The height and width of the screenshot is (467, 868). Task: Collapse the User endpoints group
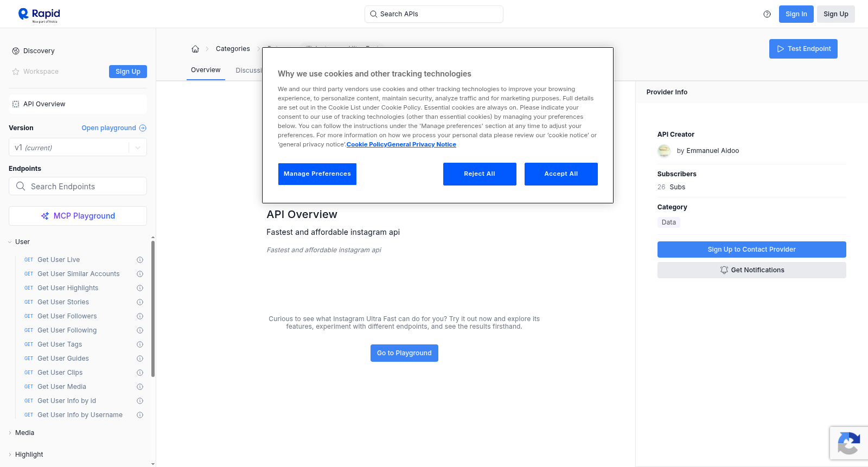click(22, 242)
